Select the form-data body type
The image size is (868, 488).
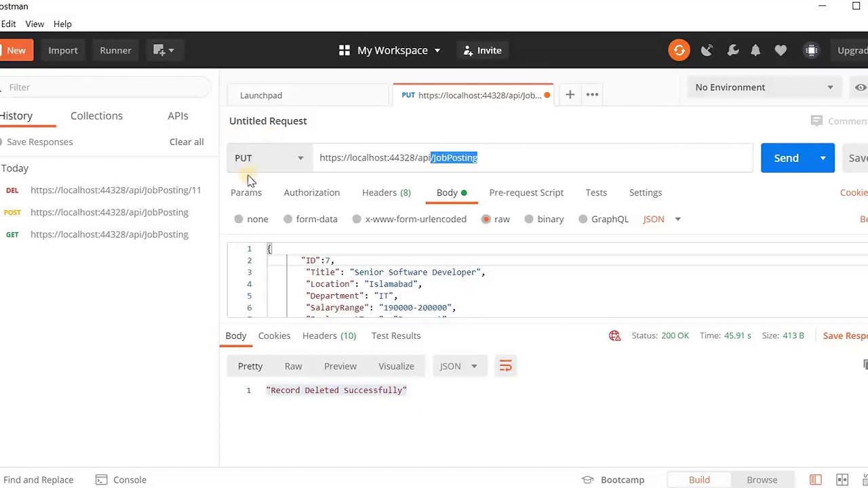[x=311, y=219]
